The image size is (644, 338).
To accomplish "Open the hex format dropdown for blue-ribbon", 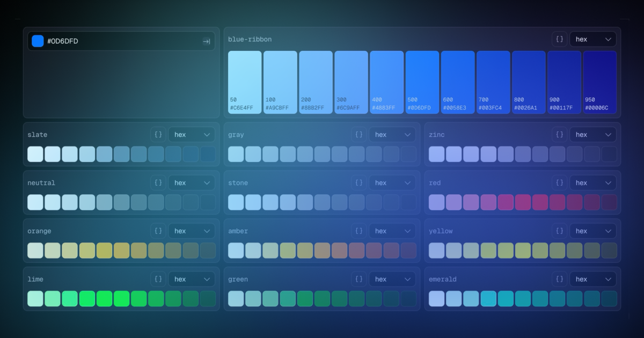I will [x=592, y=39].
